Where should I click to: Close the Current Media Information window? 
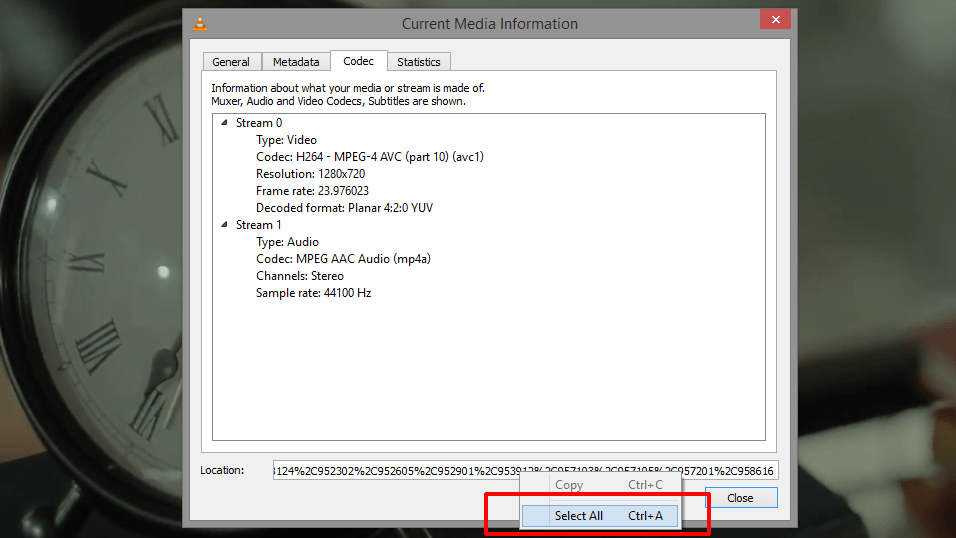pyautogui.click(x=776, y=20)
